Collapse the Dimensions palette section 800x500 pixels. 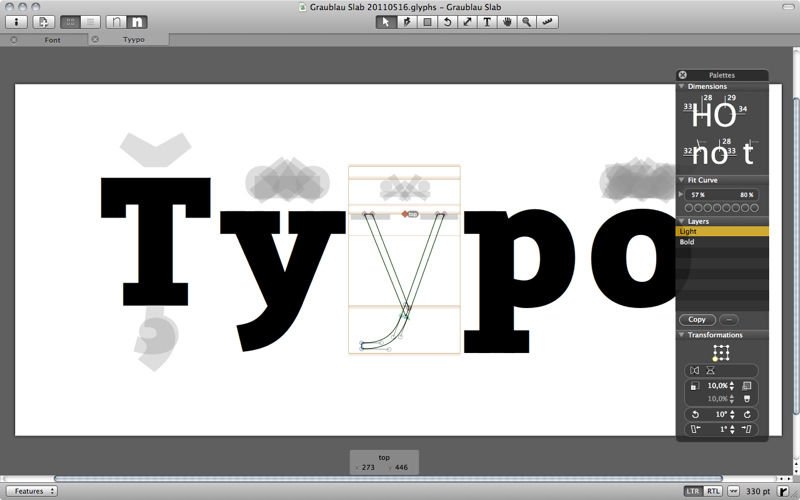(681, 87)
